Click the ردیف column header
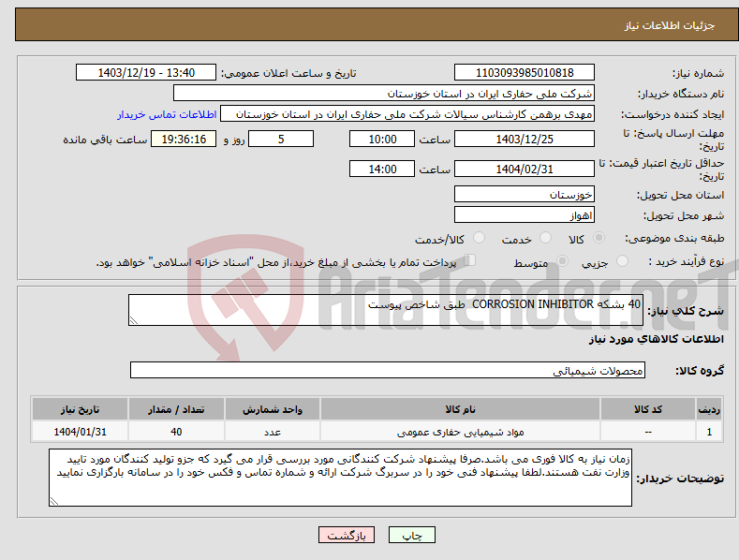Image resolution: width=739 pixels, height=560 pixels. coord(709,409)
